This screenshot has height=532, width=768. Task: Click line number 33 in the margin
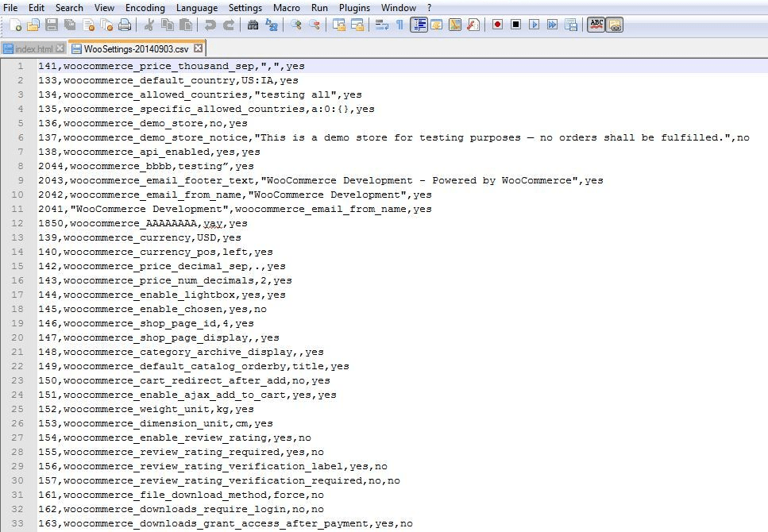[x=17, y=523]
